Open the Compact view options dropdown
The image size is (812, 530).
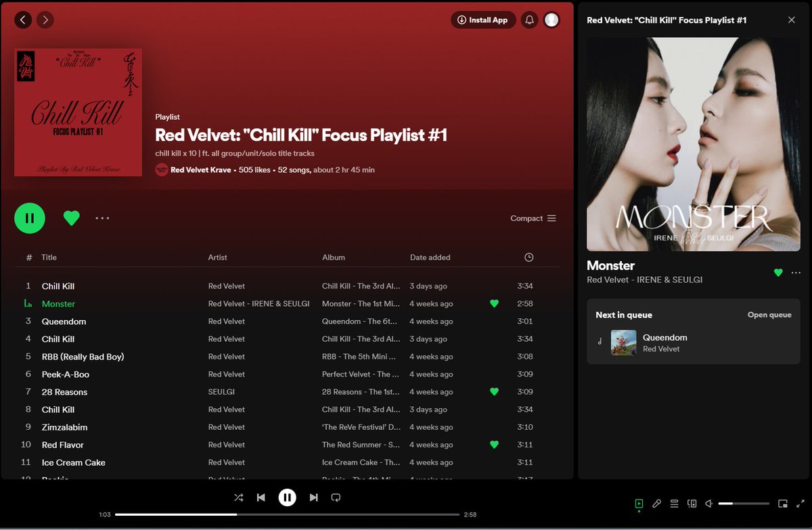tap(533, 218)
